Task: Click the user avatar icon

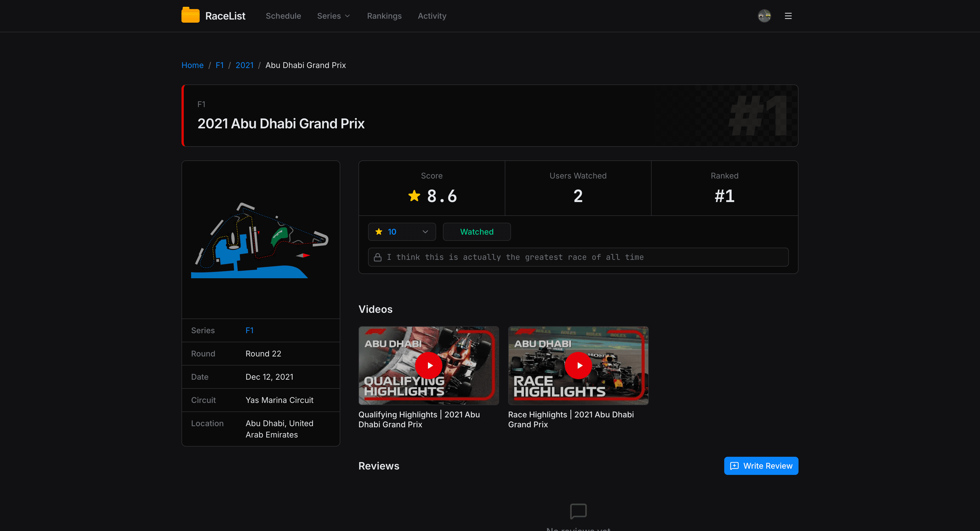Action: click(764, 16)
